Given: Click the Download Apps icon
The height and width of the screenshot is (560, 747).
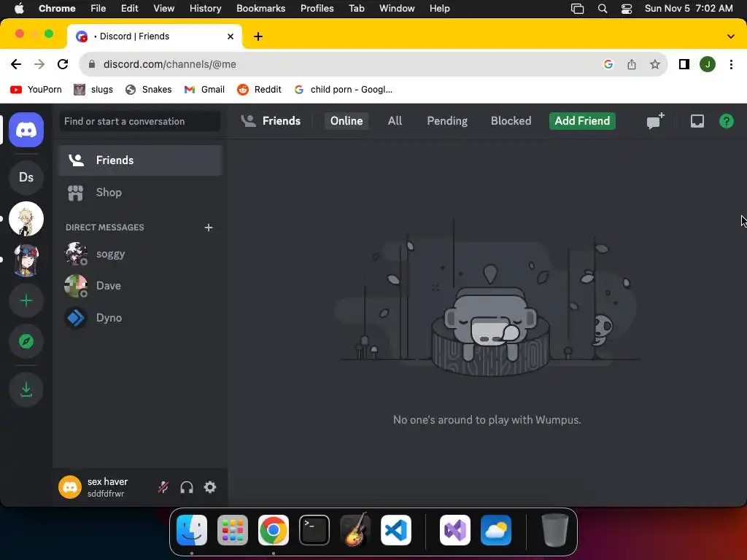Looking at the screenshot, I should point(26,389).
